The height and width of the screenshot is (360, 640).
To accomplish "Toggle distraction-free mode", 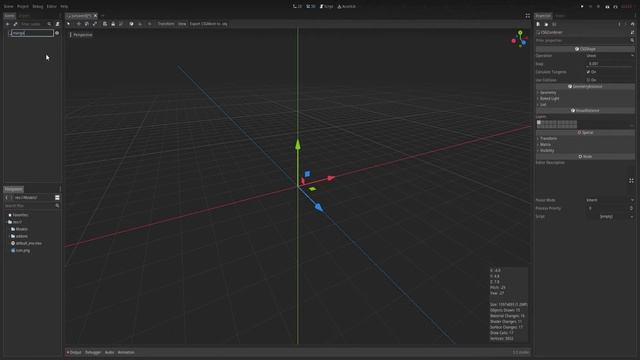I will pyautogui.click(x=527, y=16).
